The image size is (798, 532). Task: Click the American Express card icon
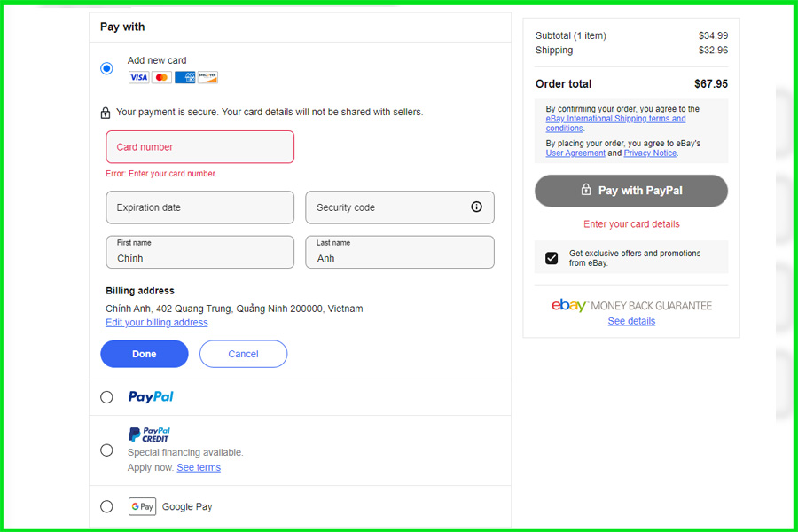tap(184, 78)
